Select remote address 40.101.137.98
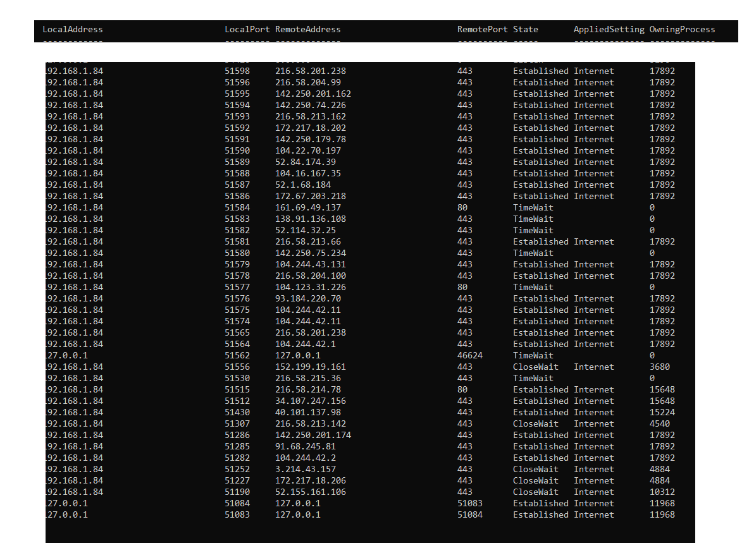Screen dimensions: 749x560 [307, 413]
